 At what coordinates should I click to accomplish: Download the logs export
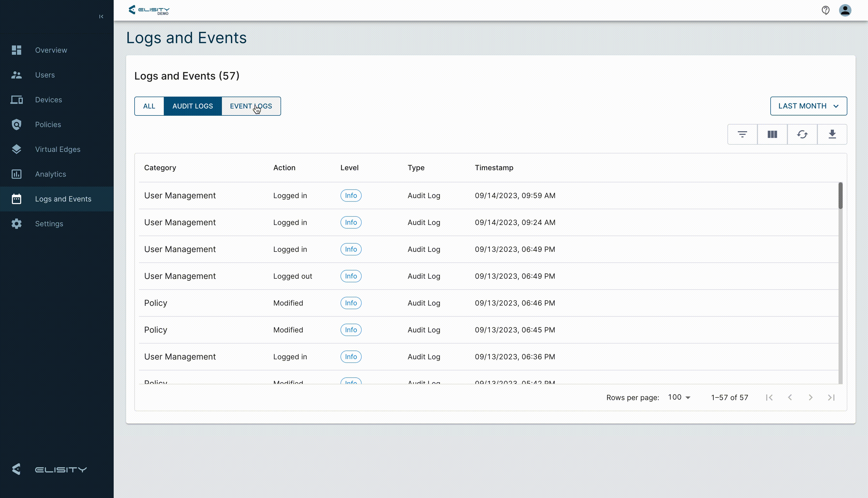[x=832, y=134]
